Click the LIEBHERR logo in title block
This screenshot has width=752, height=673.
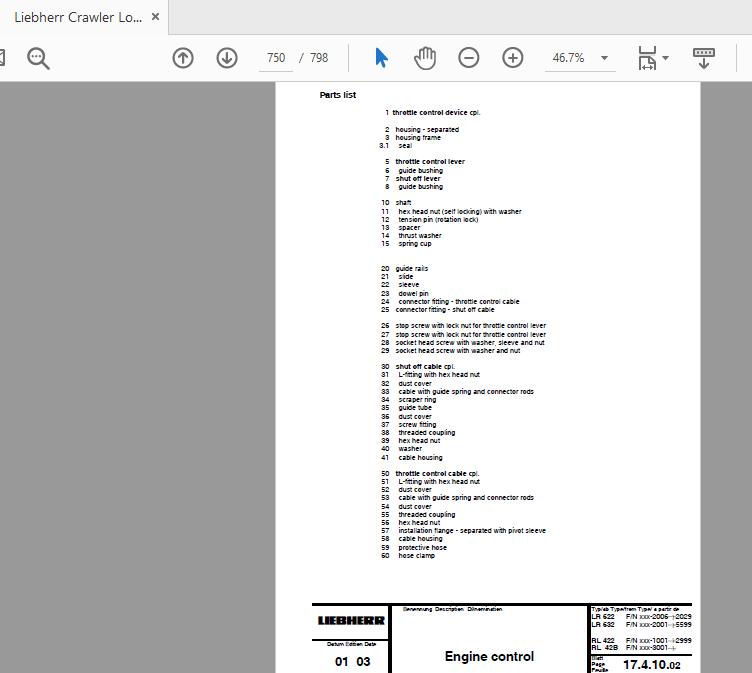(351, 621)
